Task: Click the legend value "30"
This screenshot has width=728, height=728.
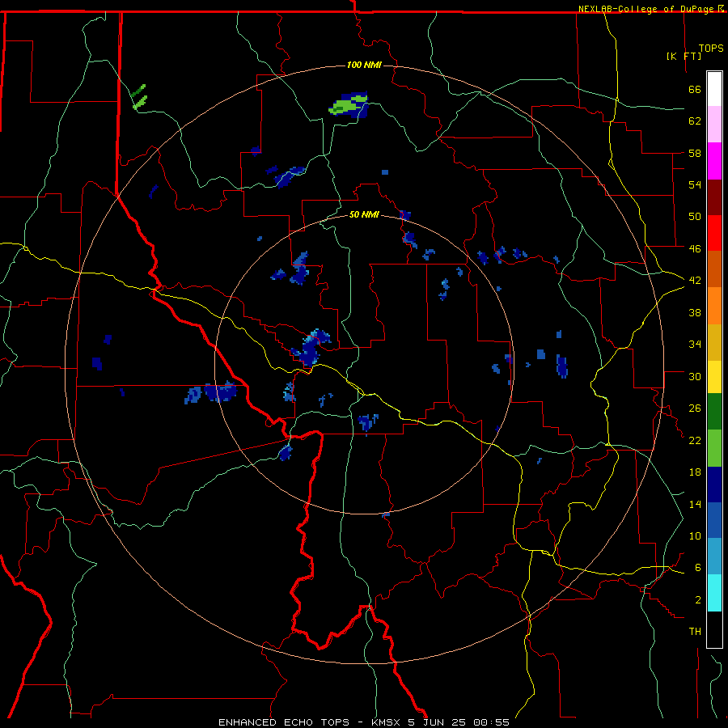Action: 695,376
